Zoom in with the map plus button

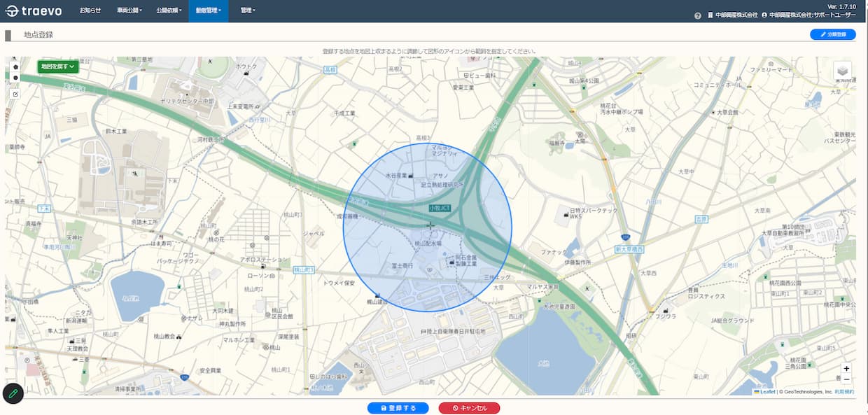[846, 369]
